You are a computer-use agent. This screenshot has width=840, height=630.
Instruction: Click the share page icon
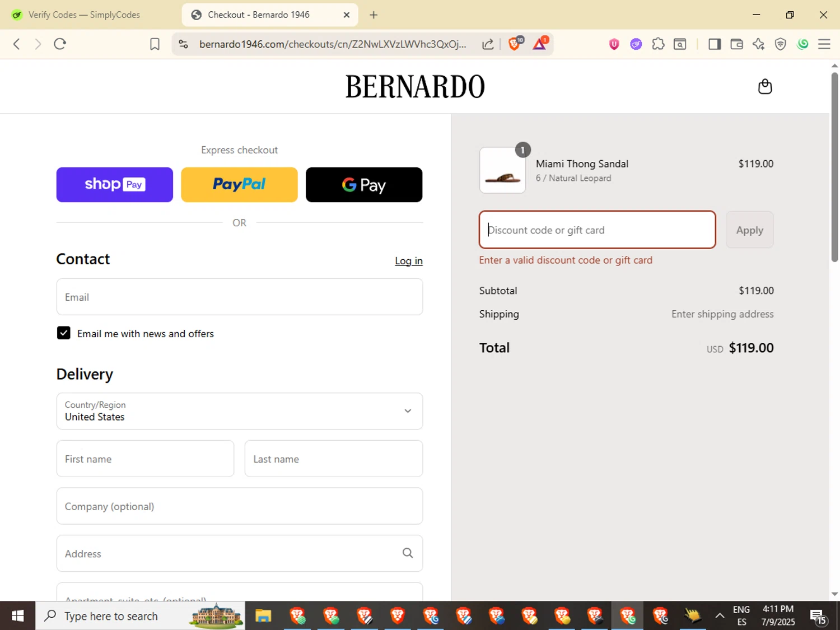(x=488, y=44)
